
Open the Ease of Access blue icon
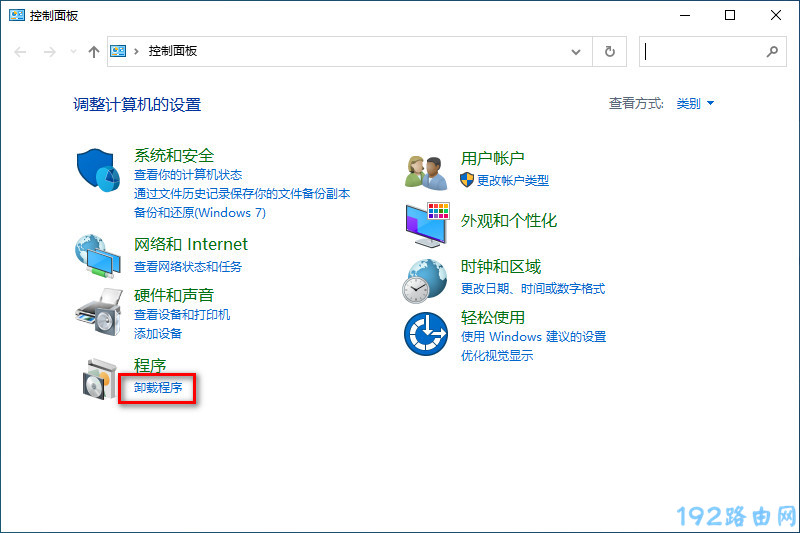[x=426, y=333]
